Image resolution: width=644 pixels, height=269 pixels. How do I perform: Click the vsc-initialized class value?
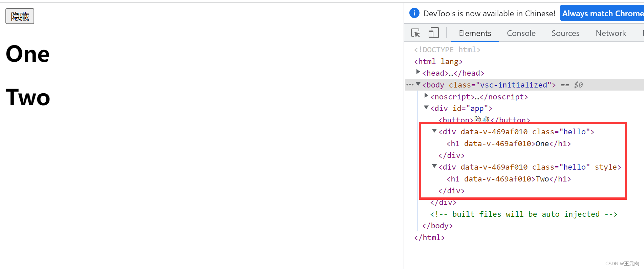coord(514,85)
